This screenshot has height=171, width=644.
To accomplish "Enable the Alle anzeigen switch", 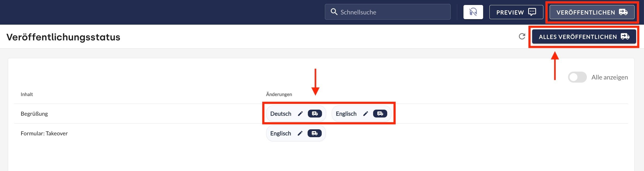I will coord(577,77).
